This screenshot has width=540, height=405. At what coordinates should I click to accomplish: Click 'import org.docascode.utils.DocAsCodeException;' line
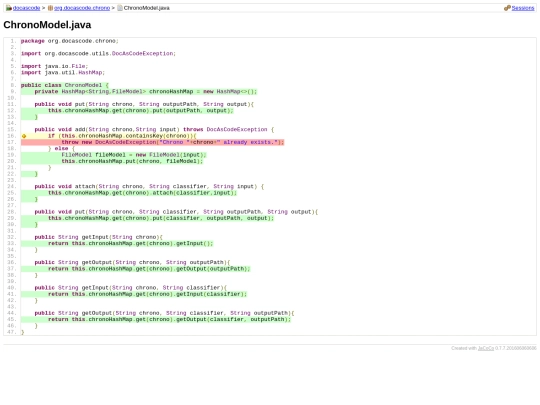[x=98, y=54]
